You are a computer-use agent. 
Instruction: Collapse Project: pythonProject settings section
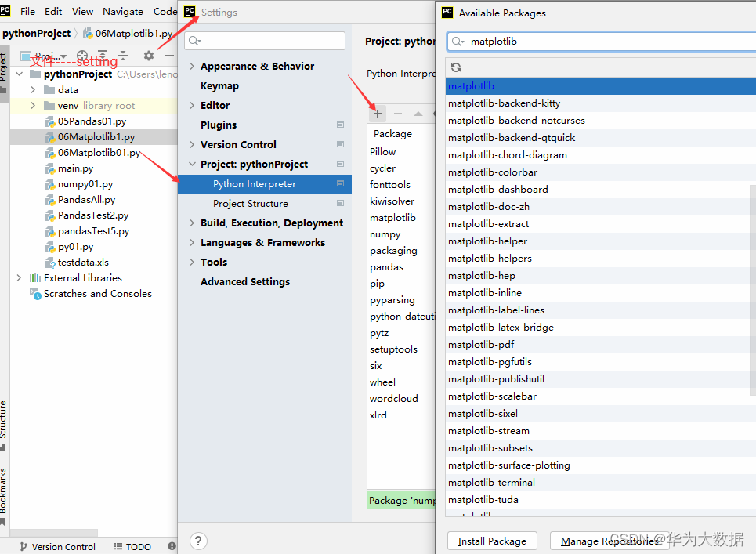point(192,164)
